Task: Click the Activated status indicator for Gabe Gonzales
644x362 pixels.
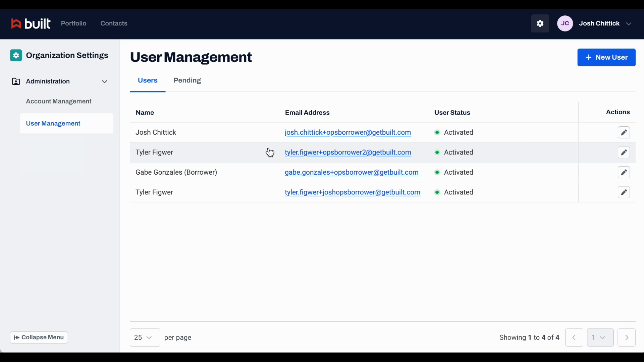Action: (438, 172)
